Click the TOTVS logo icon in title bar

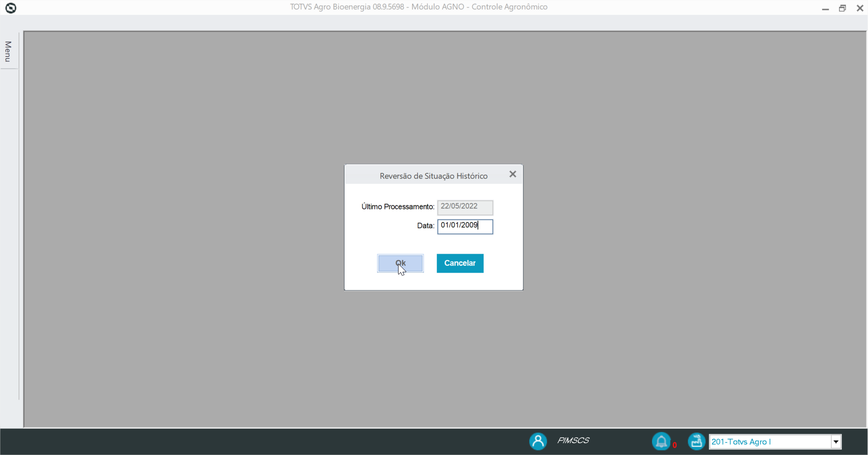pos(11,8)
